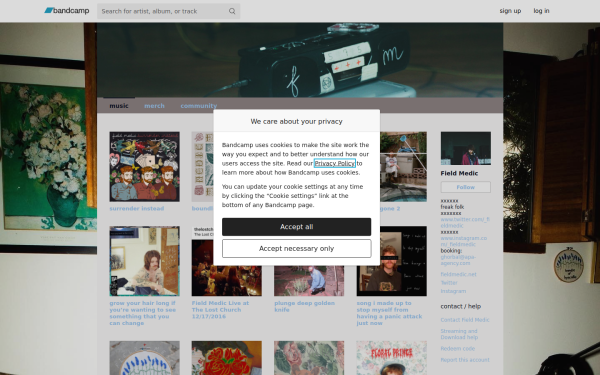
Task: Open the surrender instead album cover
Action: pyautogui.click(x=144, y=166)
